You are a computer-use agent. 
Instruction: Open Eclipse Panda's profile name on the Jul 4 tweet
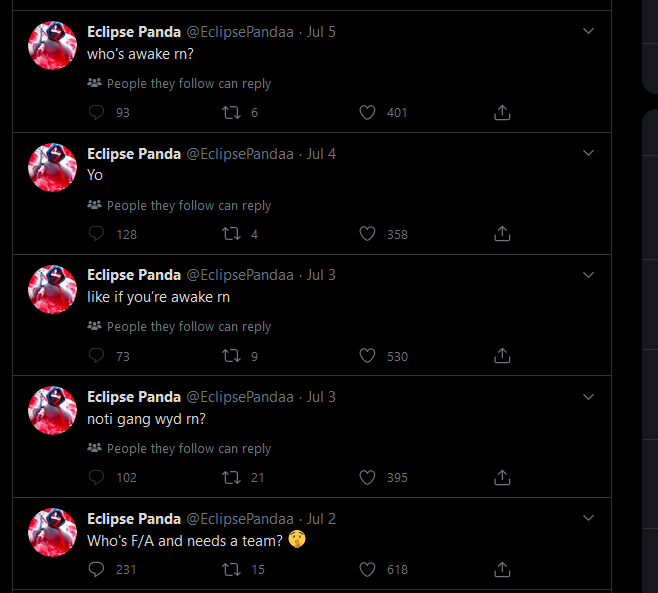pyautogui.click(x=134, y=154)
